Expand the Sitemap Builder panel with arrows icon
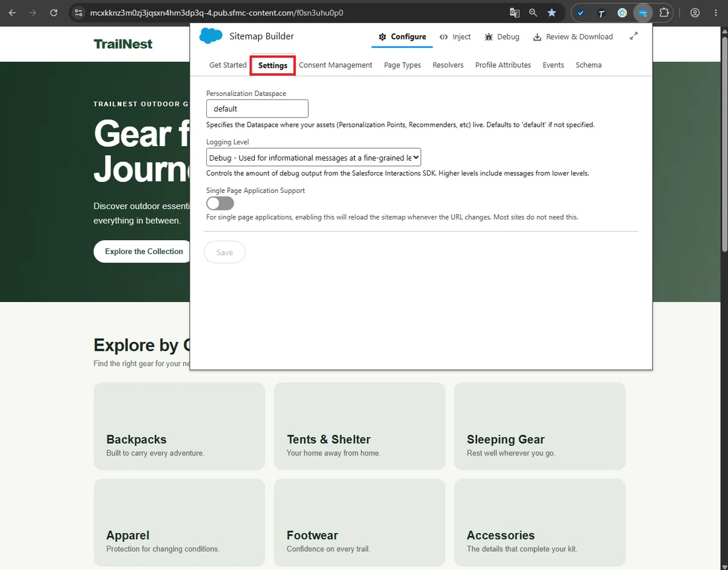Image resolution: width=728 pixels, height=570 pixels. [633, 36]
